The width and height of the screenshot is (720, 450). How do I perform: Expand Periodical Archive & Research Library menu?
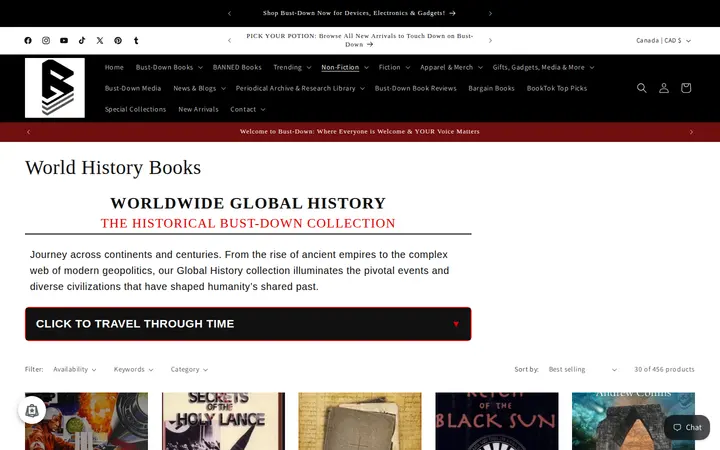point(300,88)
